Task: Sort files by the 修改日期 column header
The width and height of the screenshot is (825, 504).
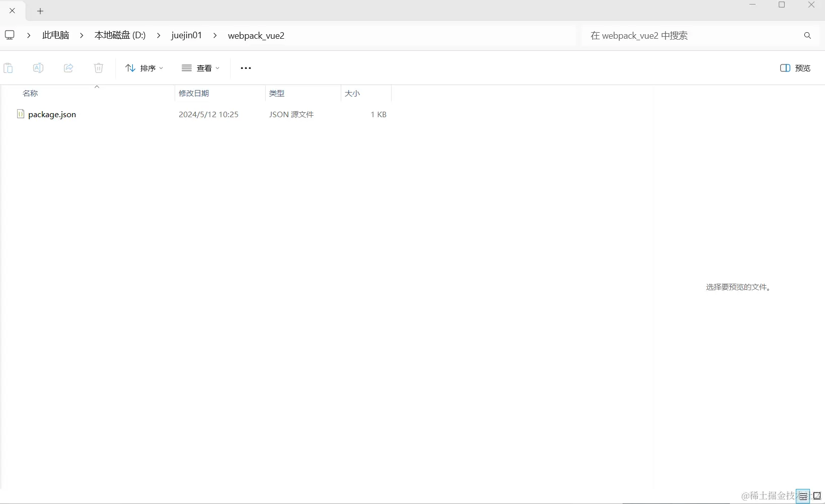Action: pos(194,93)
